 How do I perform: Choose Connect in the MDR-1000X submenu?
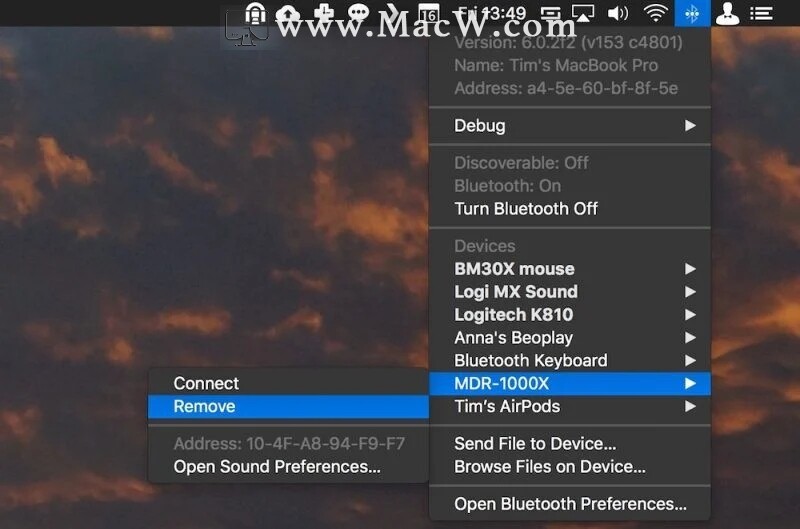(x=288, y=384)
